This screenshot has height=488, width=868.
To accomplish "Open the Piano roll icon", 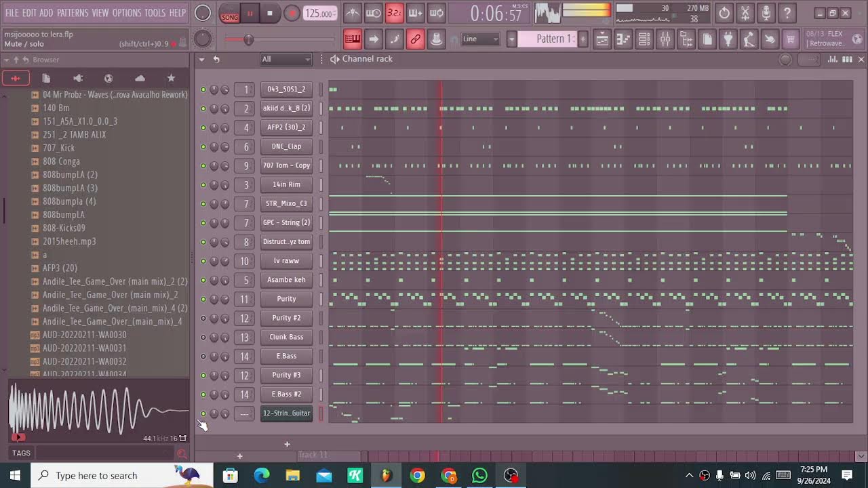I will 623,39.
